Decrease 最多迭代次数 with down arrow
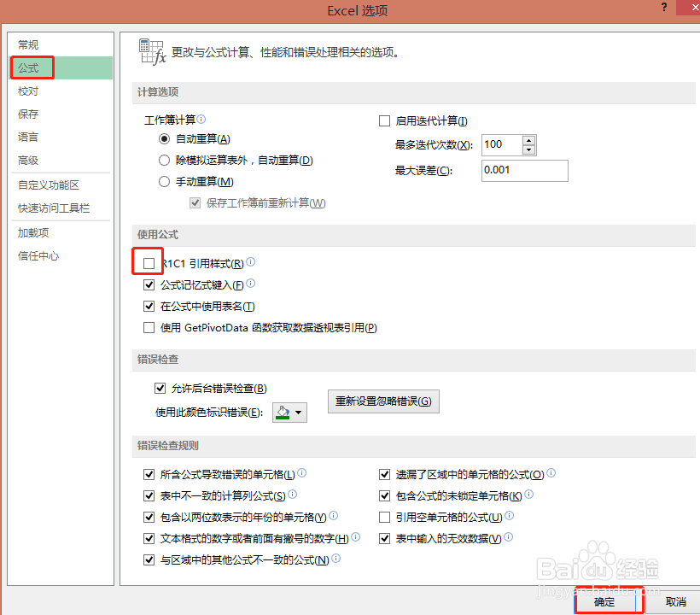 click(x=529, y=149)
